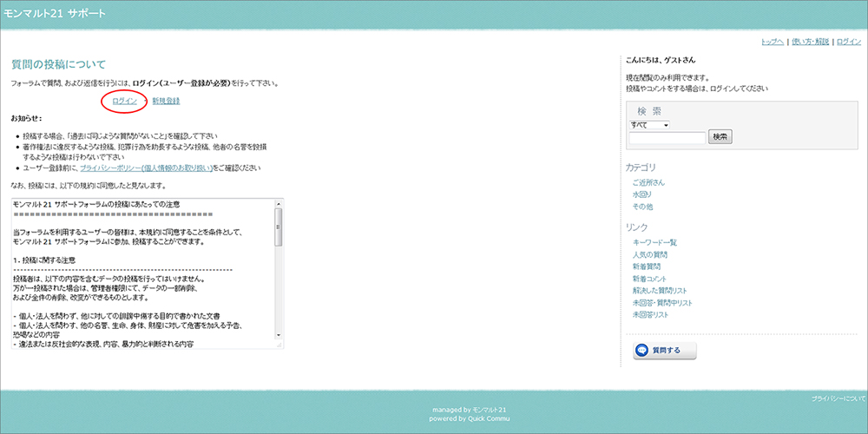Click the 質問する button

click(665, 351)
